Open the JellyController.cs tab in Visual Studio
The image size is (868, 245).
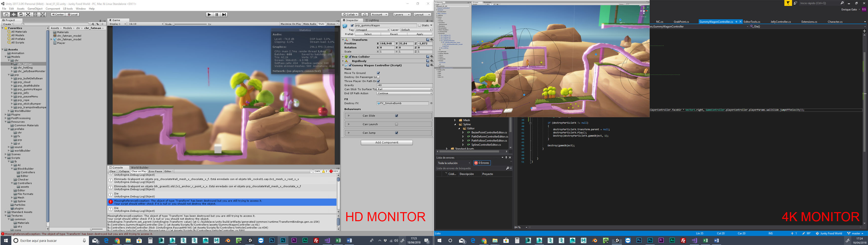(x=780, y=22)
